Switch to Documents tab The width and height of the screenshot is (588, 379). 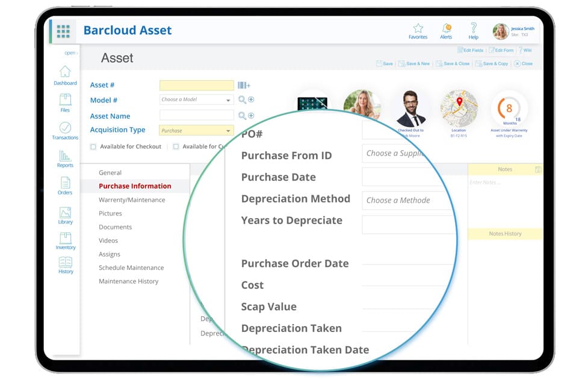(x=115, y=227)
